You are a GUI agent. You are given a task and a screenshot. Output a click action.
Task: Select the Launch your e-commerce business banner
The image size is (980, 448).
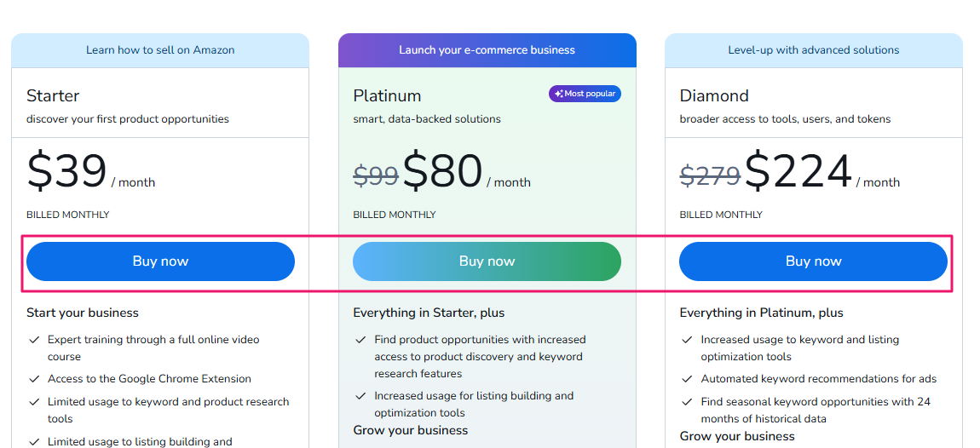coord(487,50)
